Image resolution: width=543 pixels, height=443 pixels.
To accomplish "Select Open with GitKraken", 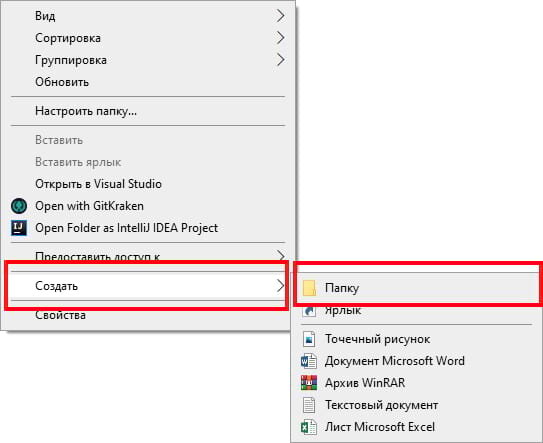I will [148, 206].
